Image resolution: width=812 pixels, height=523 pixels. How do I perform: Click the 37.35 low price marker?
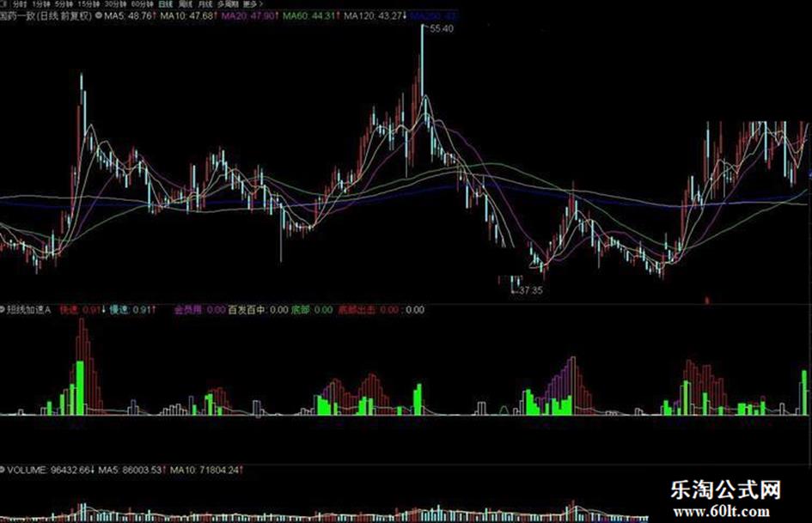[531, 290]
